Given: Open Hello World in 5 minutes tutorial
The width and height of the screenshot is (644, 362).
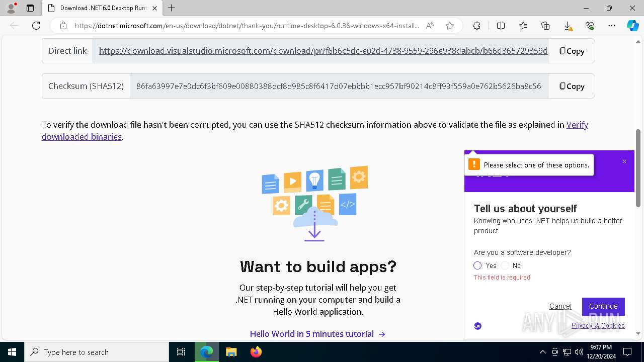Looking at the screenshot, I should pyautogui.click(x=317, y=334).
